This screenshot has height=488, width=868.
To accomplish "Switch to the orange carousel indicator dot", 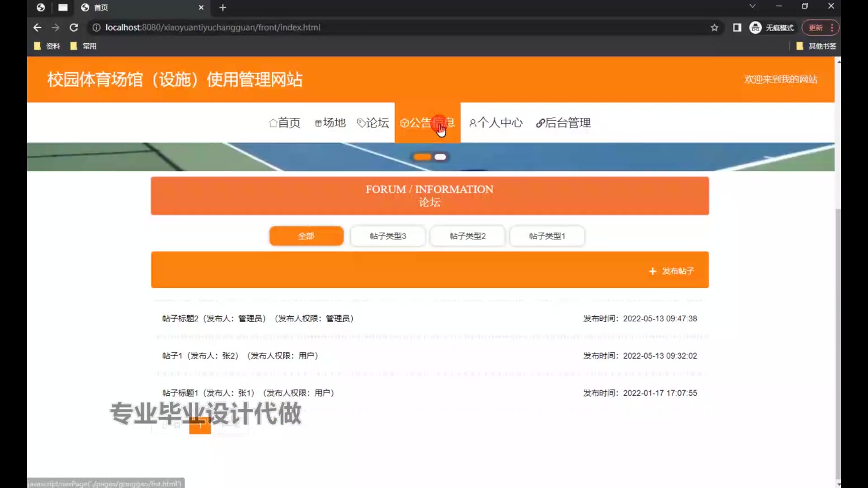I will click(422, 157).
